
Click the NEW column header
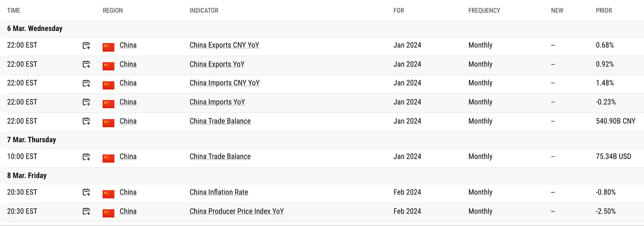point(557,11)
